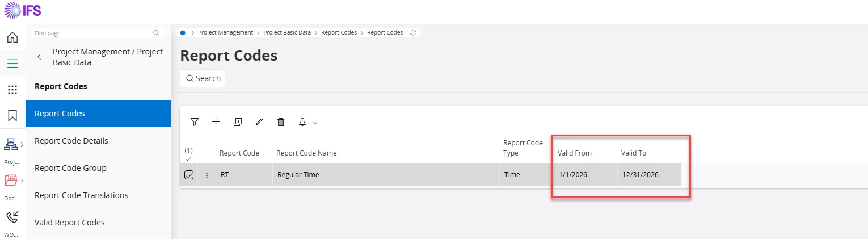The width and height of the screenshot is (868, 239).
Task: Open the phone call sidebar icon
Action: [x=12, y=217]
